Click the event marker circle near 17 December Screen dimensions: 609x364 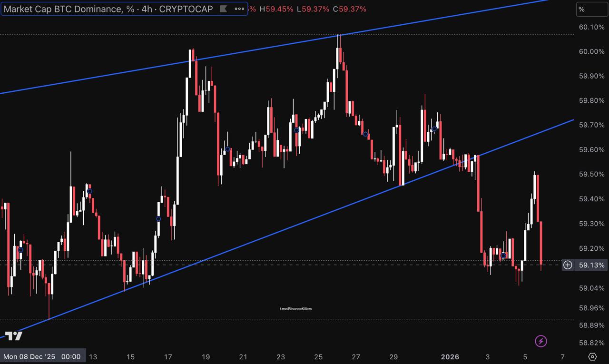point(158,219)
